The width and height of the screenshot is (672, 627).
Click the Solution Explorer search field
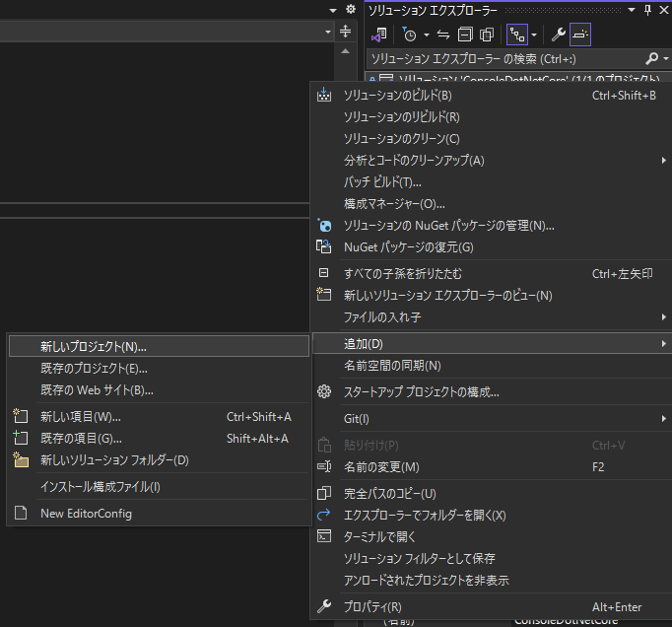(505, 59)
